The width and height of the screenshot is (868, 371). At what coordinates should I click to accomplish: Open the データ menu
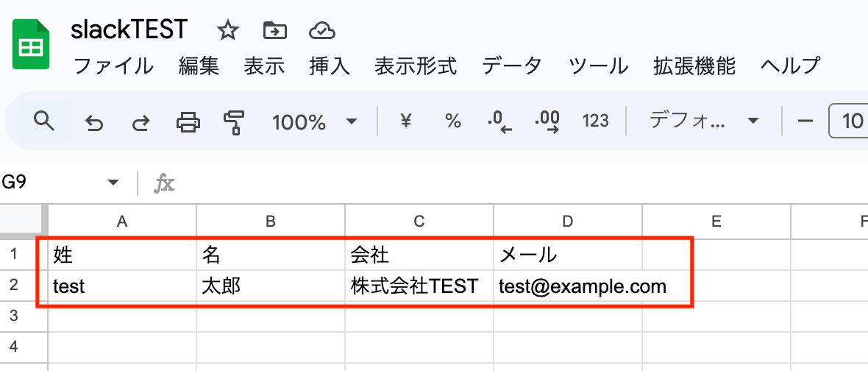point(512,66)
